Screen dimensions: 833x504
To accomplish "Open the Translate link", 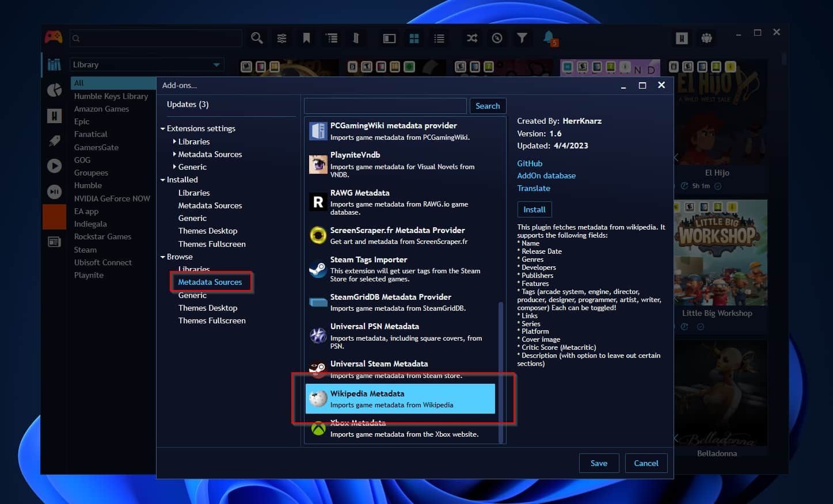I will pos(534,188).
